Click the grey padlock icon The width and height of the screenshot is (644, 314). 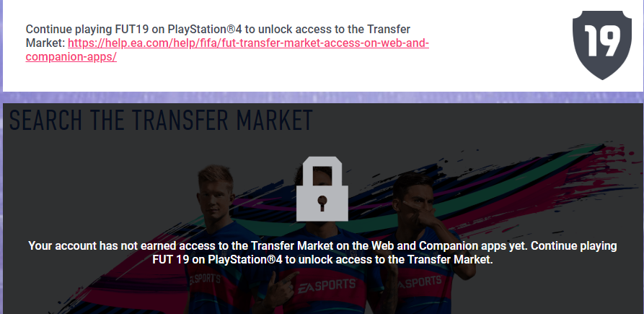(x=322, y=189)
